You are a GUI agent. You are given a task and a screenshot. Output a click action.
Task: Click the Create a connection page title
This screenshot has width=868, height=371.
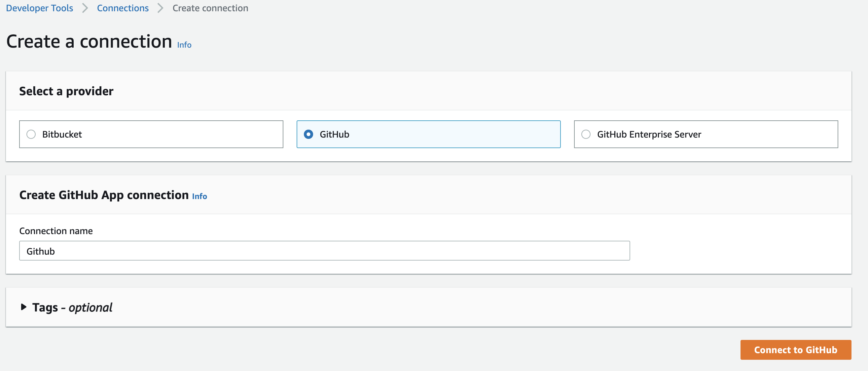coord(89,41)
